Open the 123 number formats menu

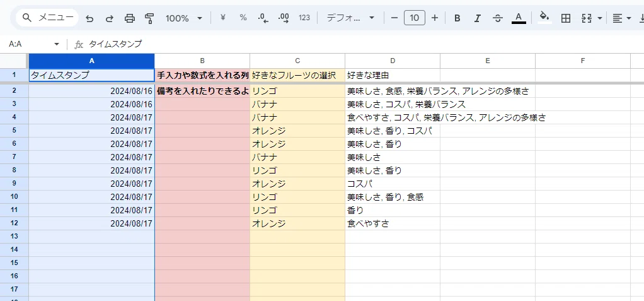click(304, 18)
